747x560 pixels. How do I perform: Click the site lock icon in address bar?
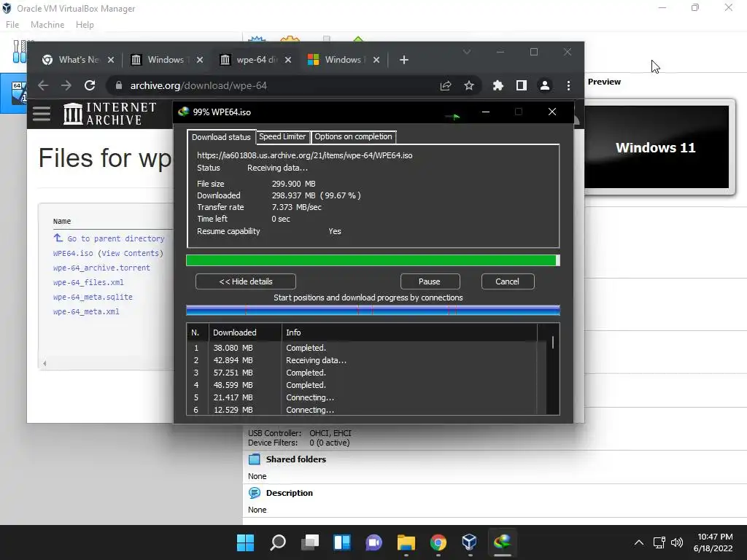(119, 85)
